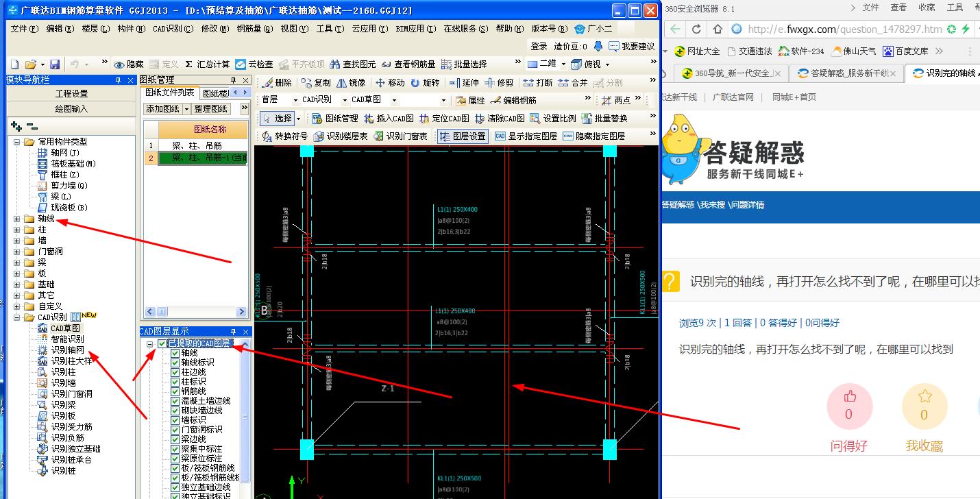The width and height of the screenshot is (980, 499).
Task: Open the CAD识别(C) menu
Action: 173,29
